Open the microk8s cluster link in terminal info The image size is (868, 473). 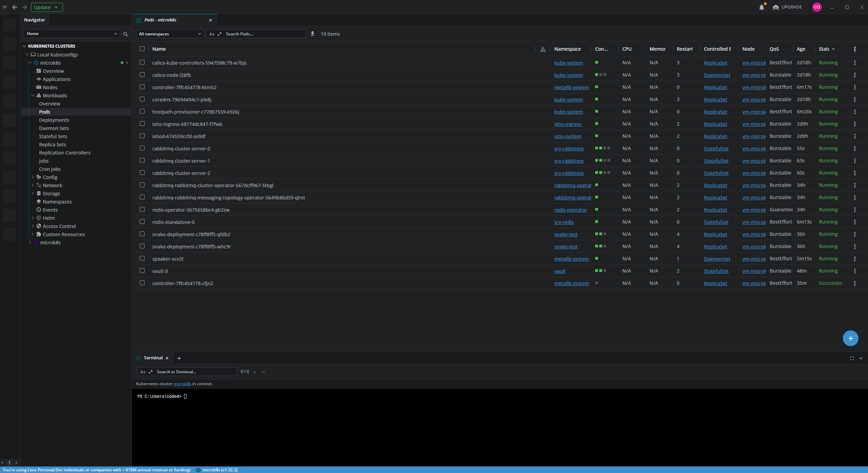click(x=182, y=384)
